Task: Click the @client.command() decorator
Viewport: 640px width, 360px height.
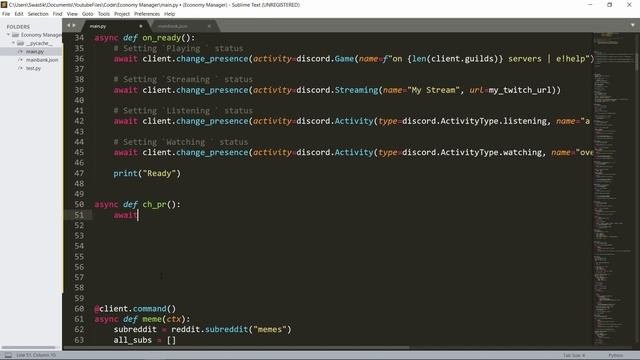Action: 135,309
